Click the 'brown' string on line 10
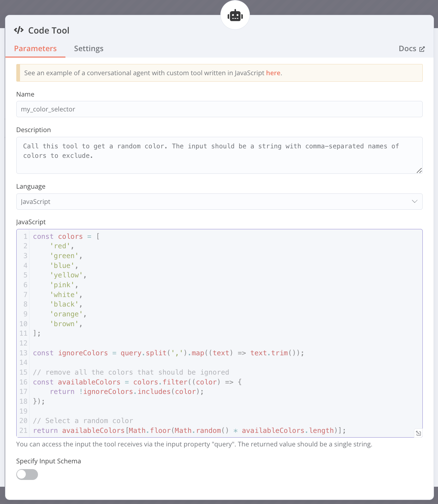 click(64, 324)
